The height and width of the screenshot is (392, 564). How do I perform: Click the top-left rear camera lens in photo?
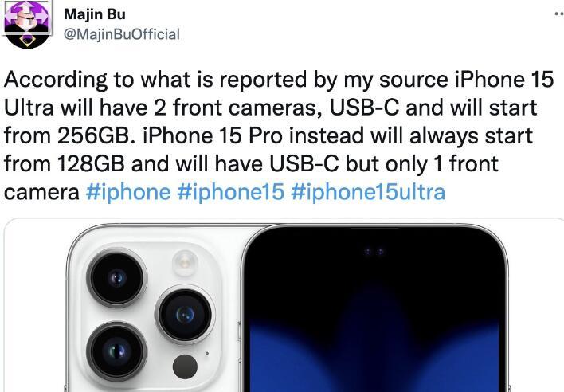pyautogui.click(x=116, y=277)
